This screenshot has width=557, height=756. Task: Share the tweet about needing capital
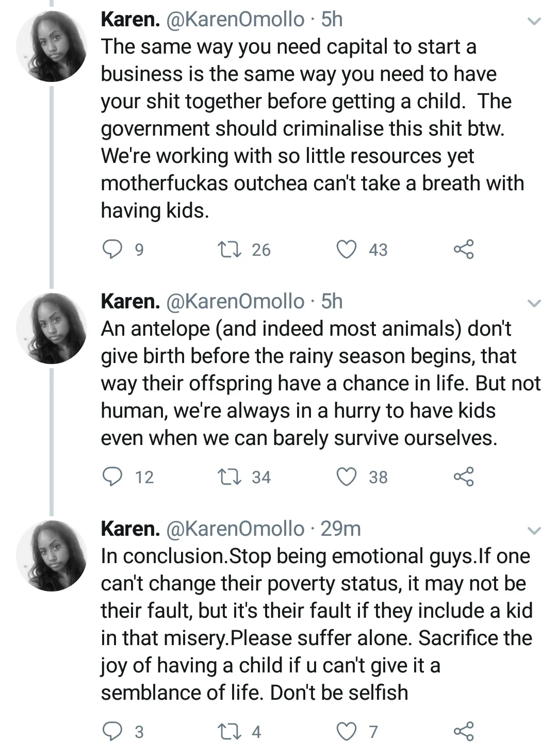tap(463, 250)
